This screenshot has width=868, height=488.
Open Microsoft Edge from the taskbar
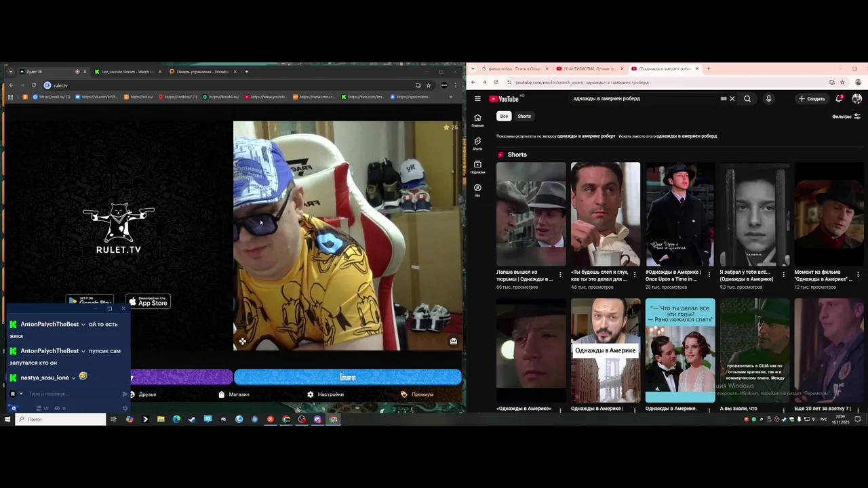[176, 420]
